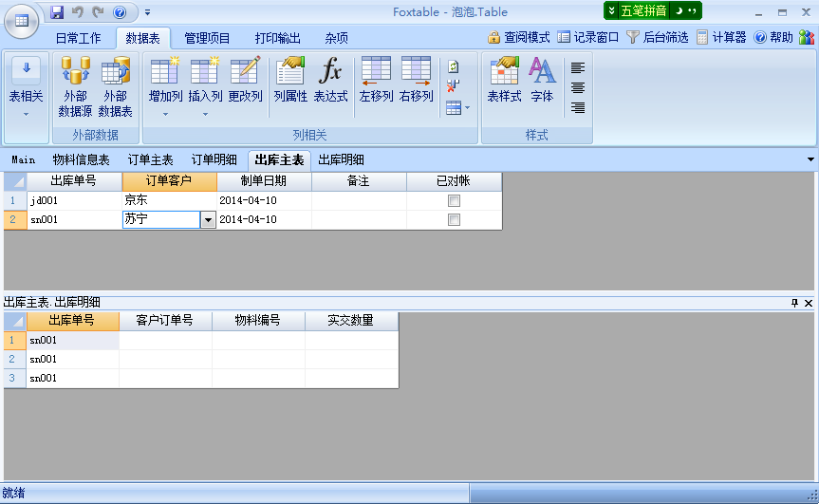
Task: Open 外部数据源 external data source
Action: click(75, 86)
